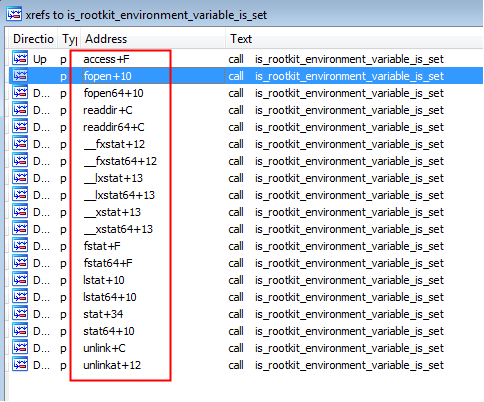Screen dimensions: 484x402
Task: Click the xref icon in the unlink+C row
Action: tap(20, 347)
